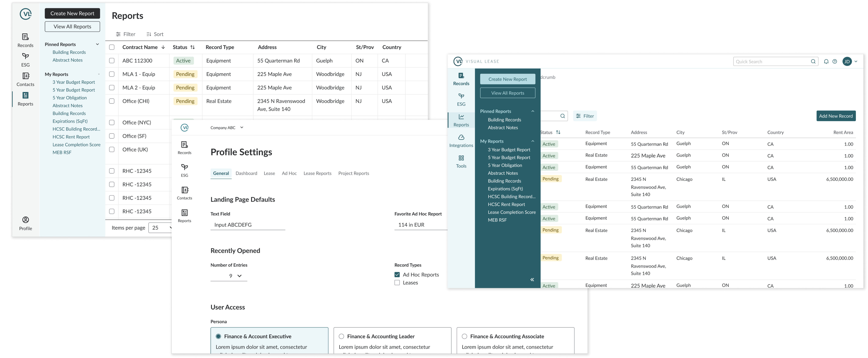Click the Quick Search input field

click(x=772, y=61)
